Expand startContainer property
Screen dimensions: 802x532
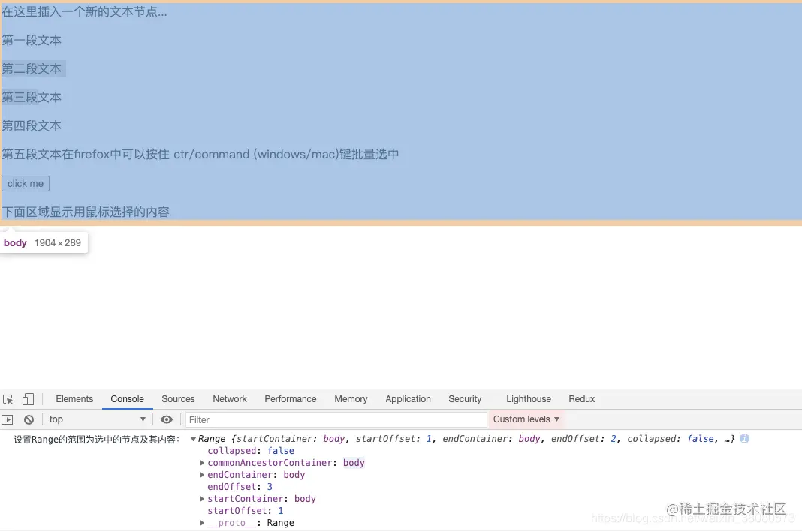pos(203,499)
